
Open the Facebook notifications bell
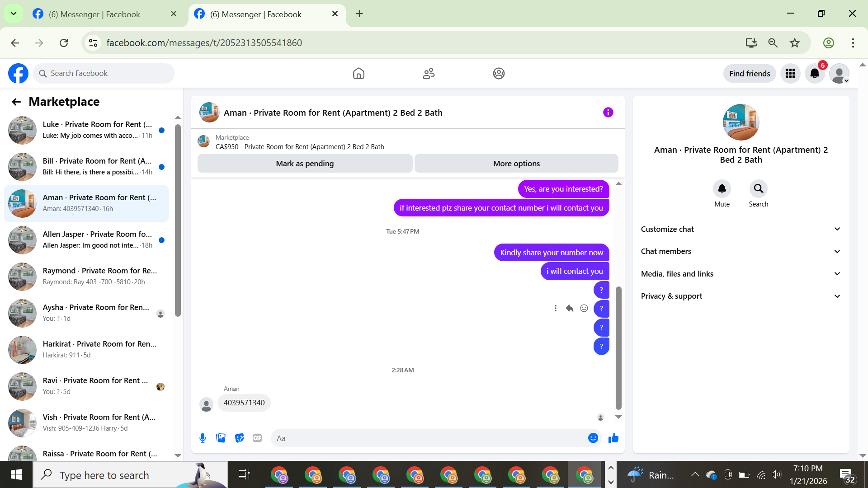point(814,73)
